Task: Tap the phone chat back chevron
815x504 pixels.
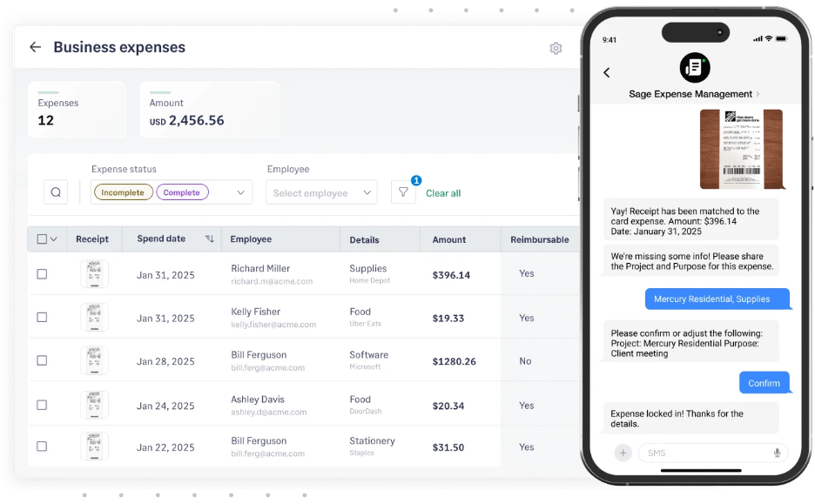Action: (607, 72)
